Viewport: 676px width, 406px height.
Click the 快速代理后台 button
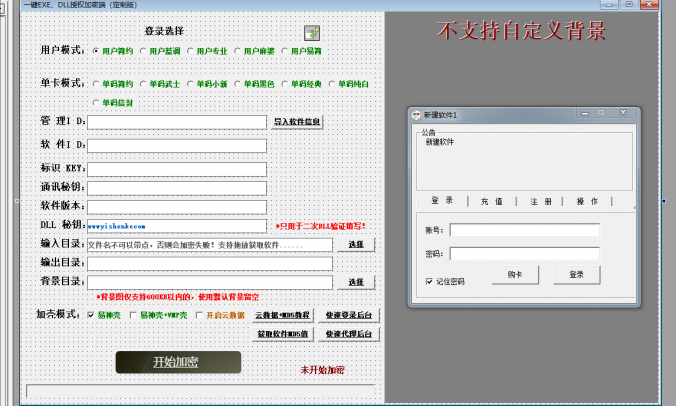coord(349,334)
